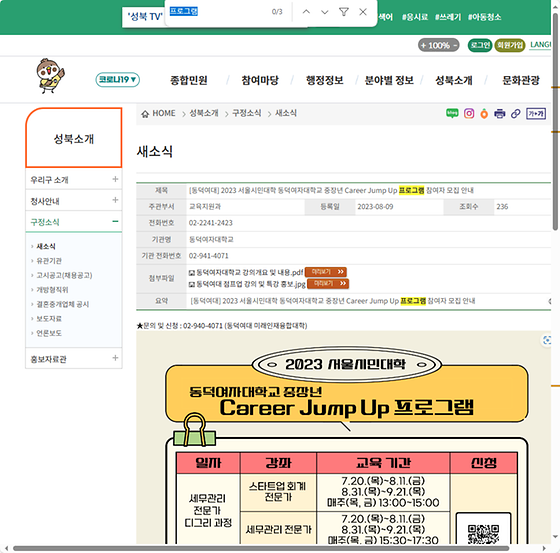The width and height of the screenshot is (560, 553).
Task: Click the HOME breadcrumb house icon
Action: 145,114
